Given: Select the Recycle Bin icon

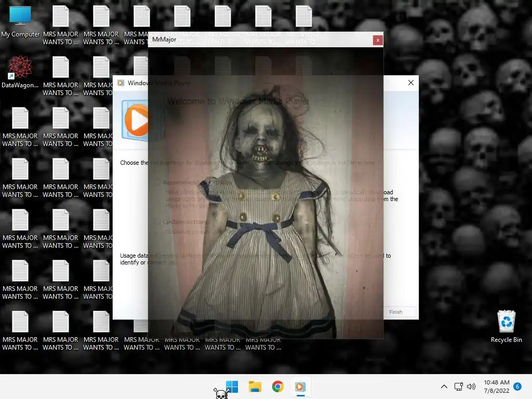Looking at the screenshot, I should pyautogui.click(x=506, y=326).
